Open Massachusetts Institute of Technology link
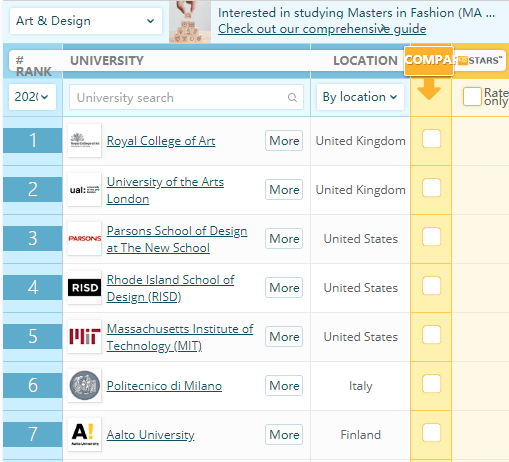This screenshot has width=509, height=462. 180,337
